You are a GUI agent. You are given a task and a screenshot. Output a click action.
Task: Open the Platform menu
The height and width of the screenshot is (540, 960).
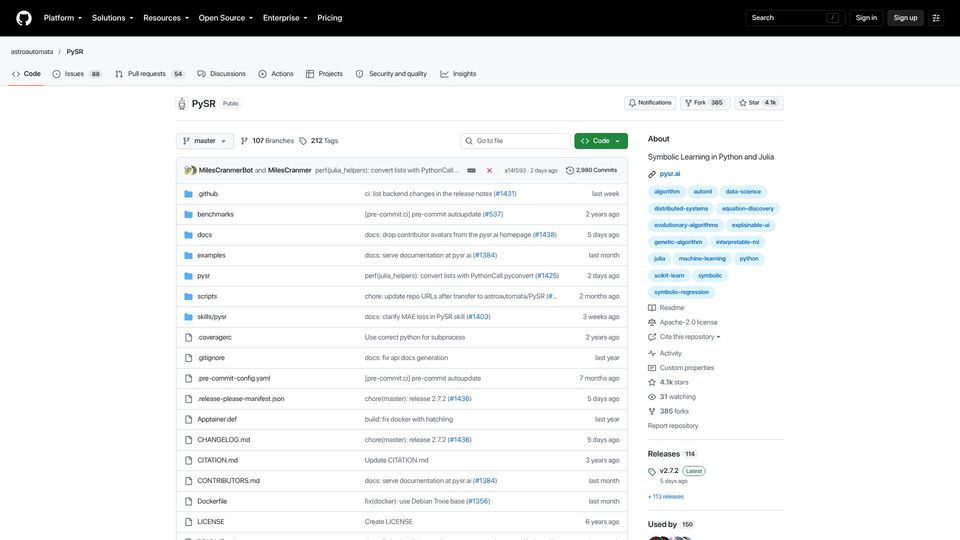(x=62, y=18)
